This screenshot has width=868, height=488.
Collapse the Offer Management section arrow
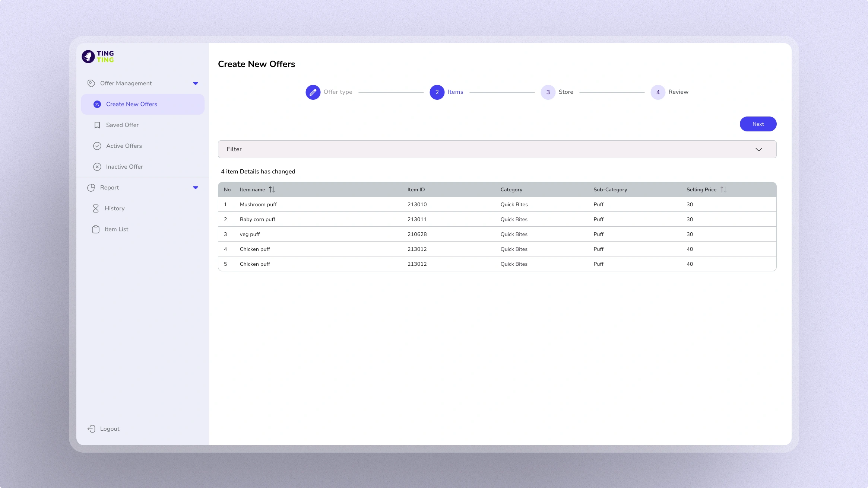coord(196,83)
